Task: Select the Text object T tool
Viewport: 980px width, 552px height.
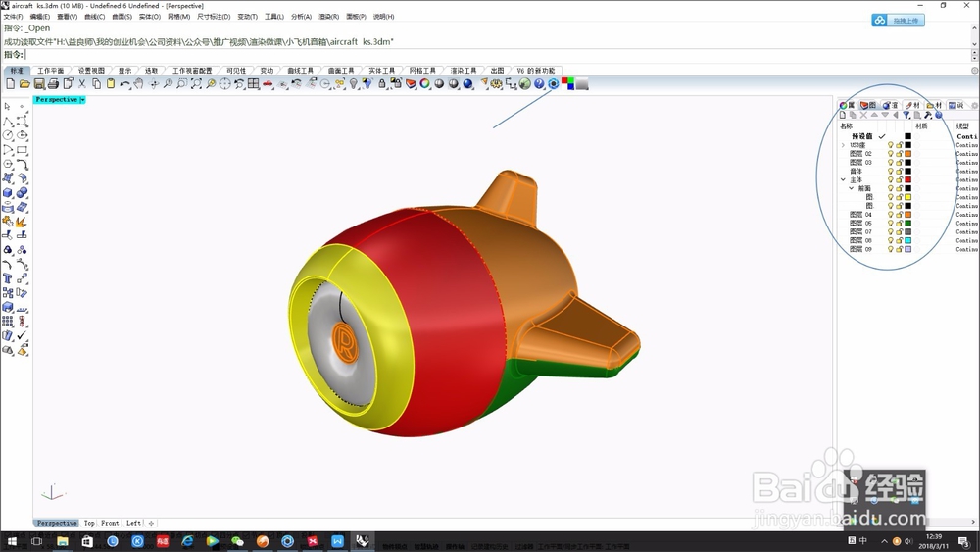Action: click(x=8, y=278)
